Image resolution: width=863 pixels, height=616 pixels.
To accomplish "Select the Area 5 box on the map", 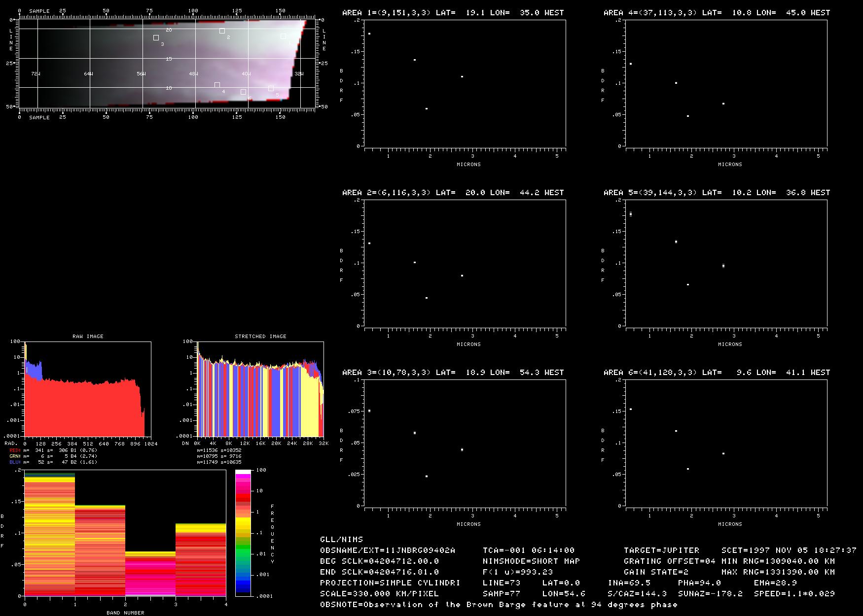I will (x=271, y=88).
